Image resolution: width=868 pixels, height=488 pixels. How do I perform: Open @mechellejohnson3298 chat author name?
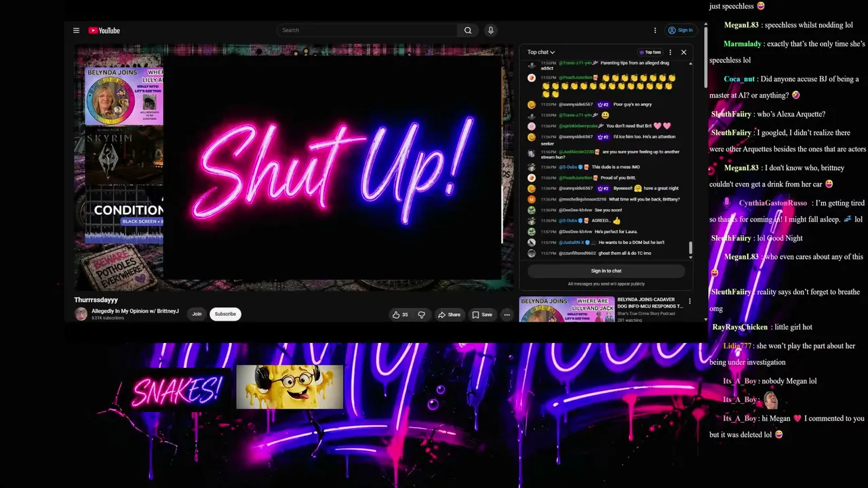point(582,199)
